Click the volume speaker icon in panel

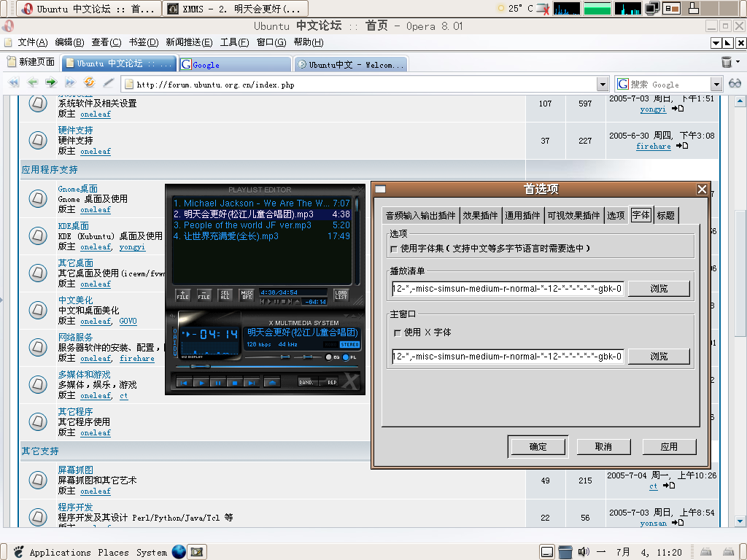pos(583,552)
